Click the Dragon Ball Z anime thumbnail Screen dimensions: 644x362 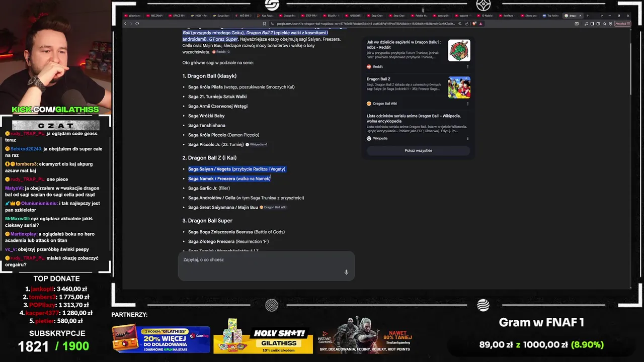point(459,87)
